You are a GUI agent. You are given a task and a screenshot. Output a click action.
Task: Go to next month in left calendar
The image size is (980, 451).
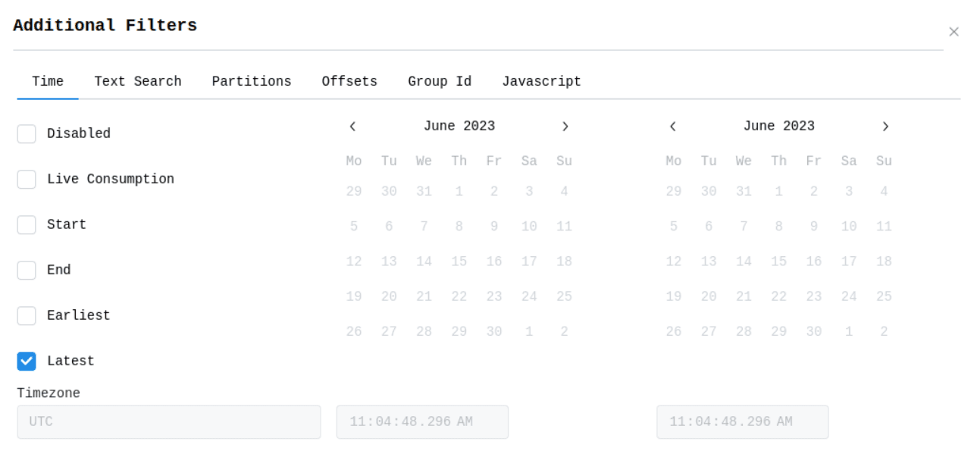[565, 127]
